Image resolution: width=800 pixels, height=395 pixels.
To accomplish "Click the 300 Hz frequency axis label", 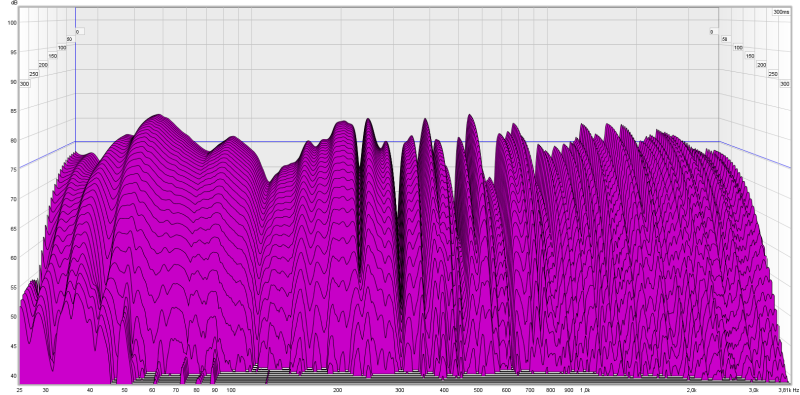I will [x=399, y=390].
